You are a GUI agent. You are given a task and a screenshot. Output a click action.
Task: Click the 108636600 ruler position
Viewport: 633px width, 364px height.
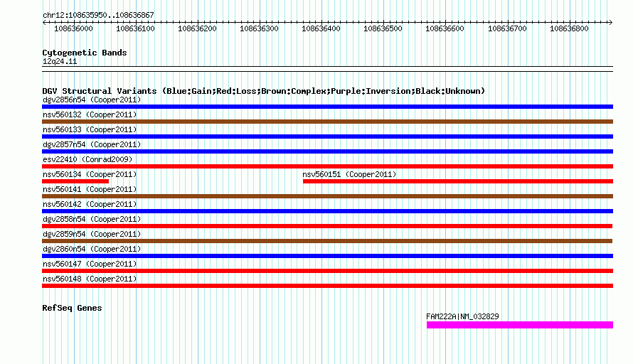click(x=445, y=28)
